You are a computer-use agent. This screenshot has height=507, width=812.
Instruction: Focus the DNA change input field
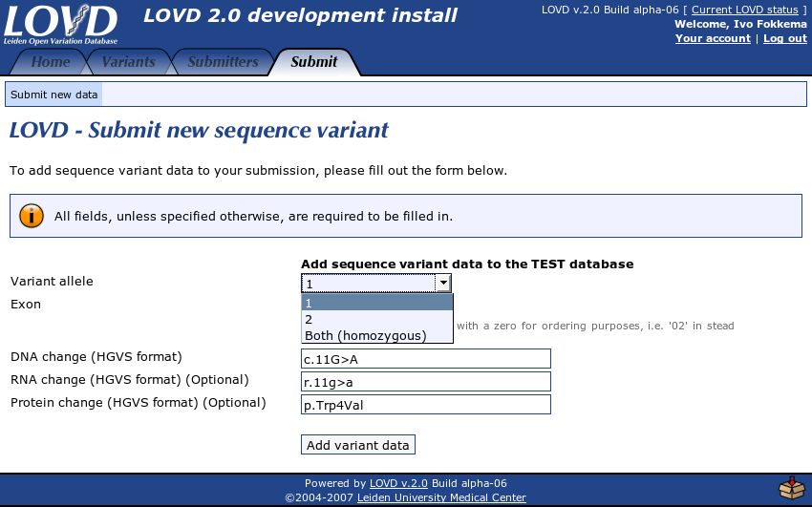(426, 358)
